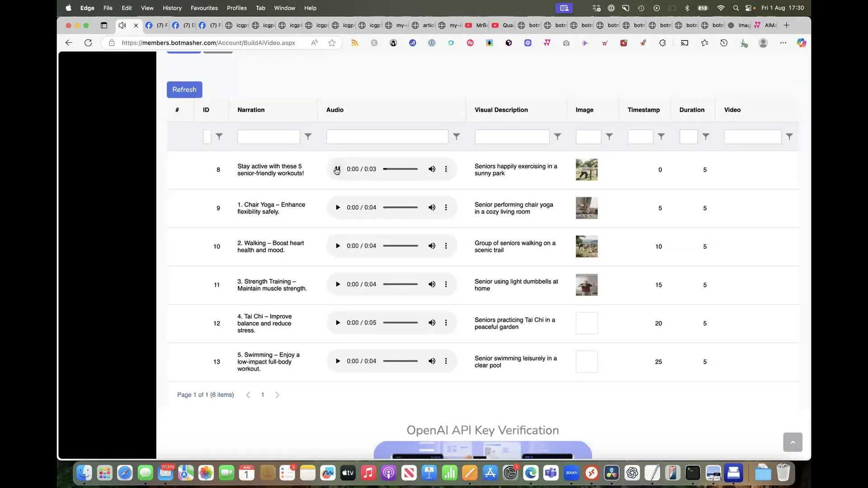Open audio options menu for Strength Training row
This screenshot has width=868, height=488.
[446, 284]
